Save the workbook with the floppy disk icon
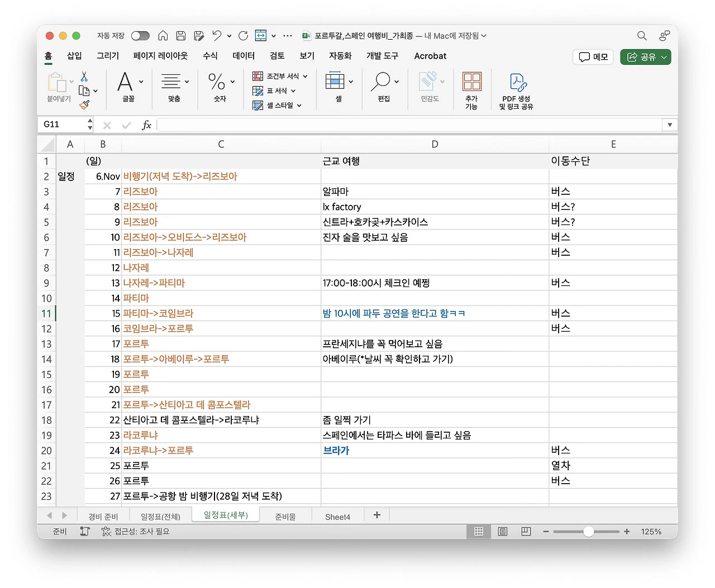Screen dimensions: 715x588 pyautogui.click(x=181, y=36)
